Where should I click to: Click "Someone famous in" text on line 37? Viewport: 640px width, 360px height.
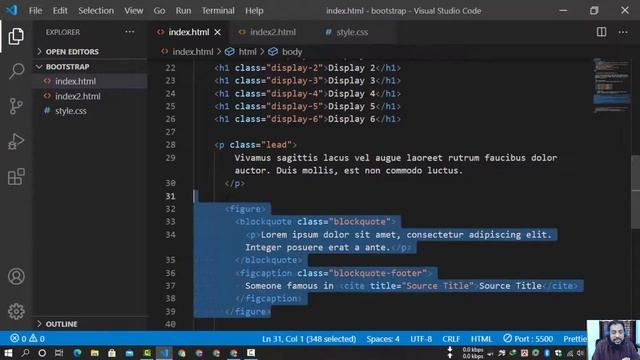coord(289,286)
